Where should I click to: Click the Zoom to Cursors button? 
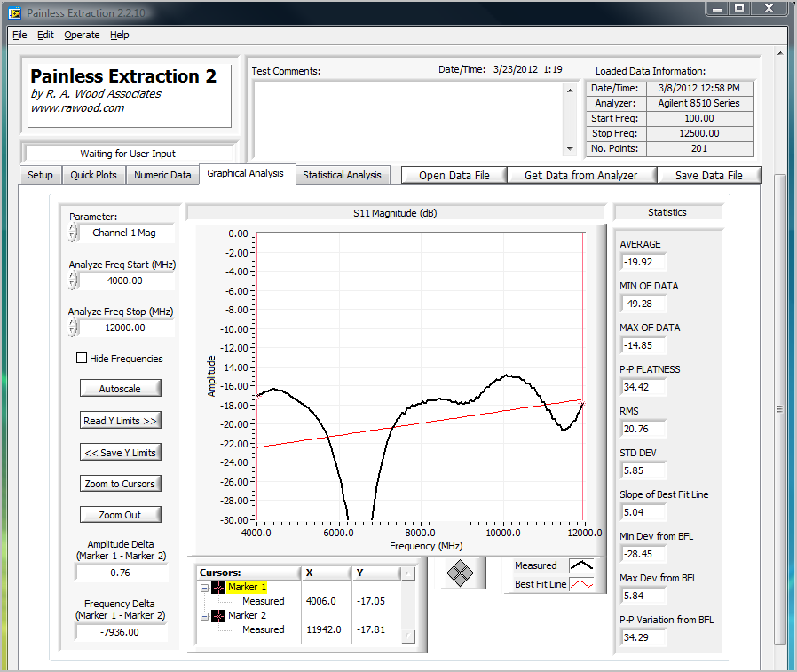[120, 484]
